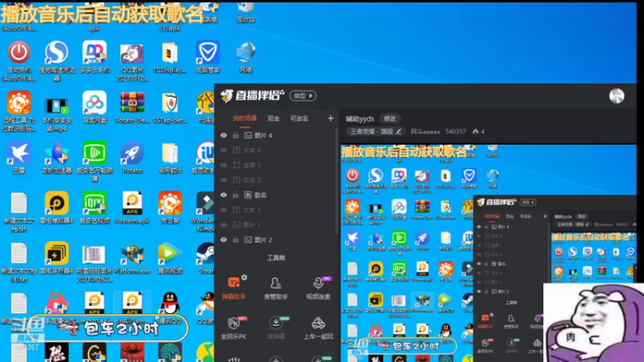Show the 图片 1 source
This screenshot has width=644, height=362.
(224, 224)
